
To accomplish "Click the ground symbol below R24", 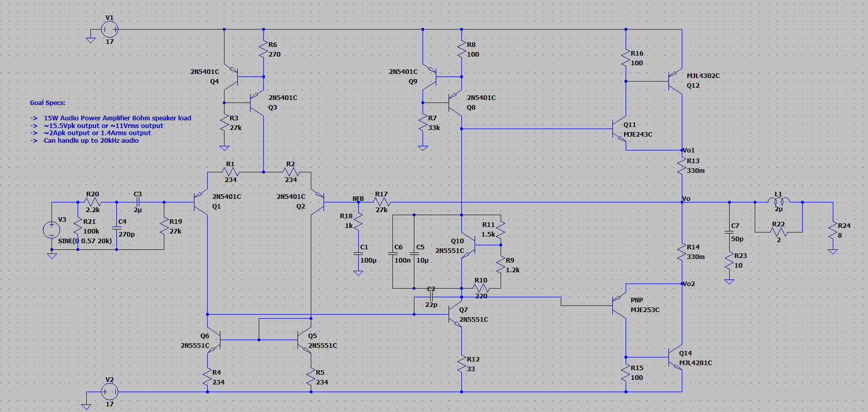I will click(x=833, y=251).
